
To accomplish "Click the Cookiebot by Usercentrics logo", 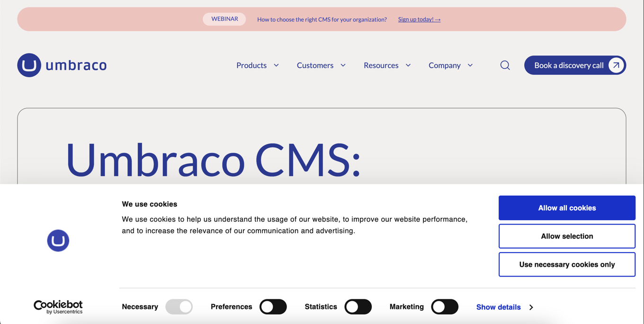I will (58, 307).
